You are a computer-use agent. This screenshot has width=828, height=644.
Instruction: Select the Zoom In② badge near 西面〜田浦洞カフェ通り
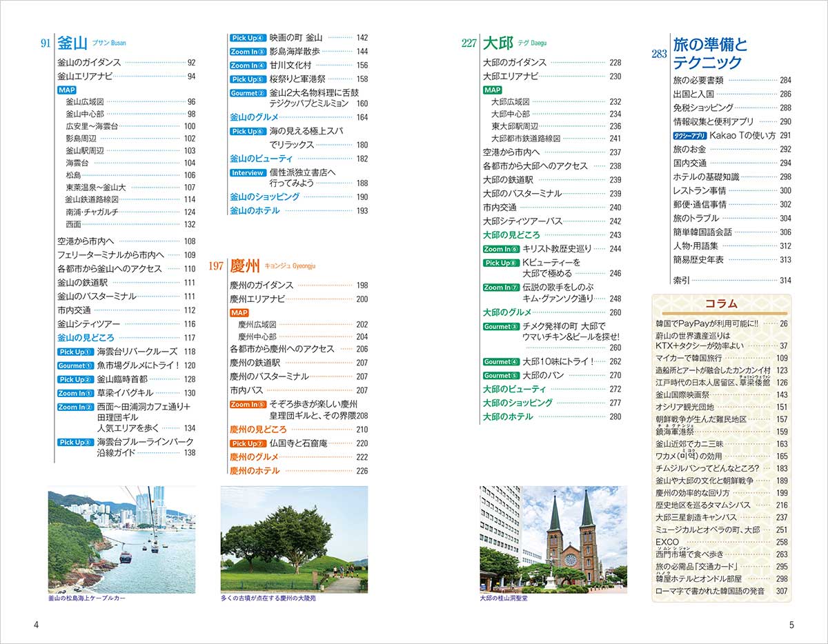point(75,407)
